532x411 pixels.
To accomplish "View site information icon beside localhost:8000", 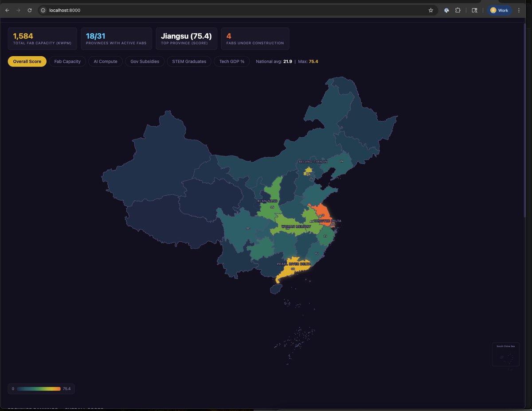I will (x=43, y=10).
